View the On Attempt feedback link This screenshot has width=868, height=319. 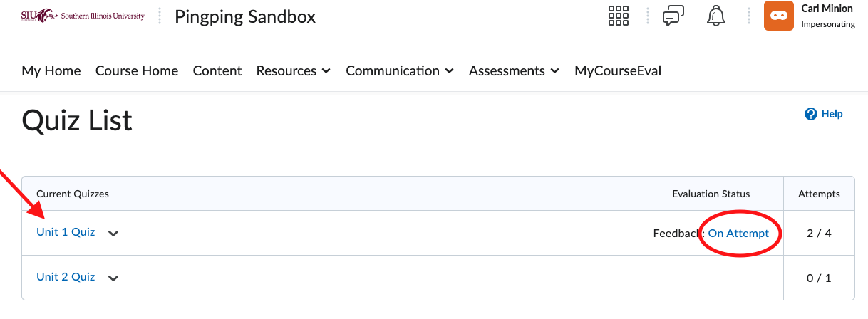[x=738, y=233]
